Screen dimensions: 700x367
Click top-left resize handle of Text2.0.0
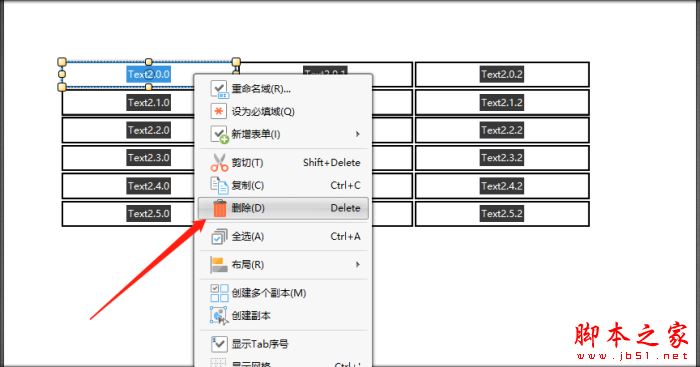tap(62, 62)
